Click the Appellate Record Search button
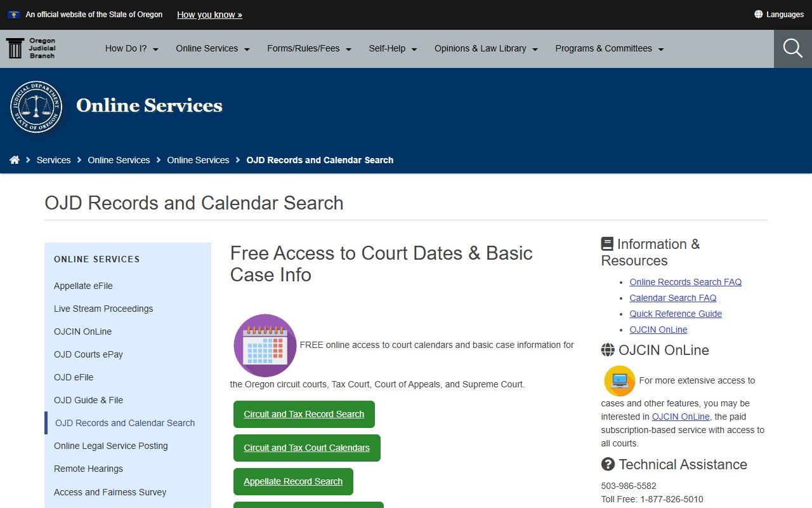 coord(293,481)
